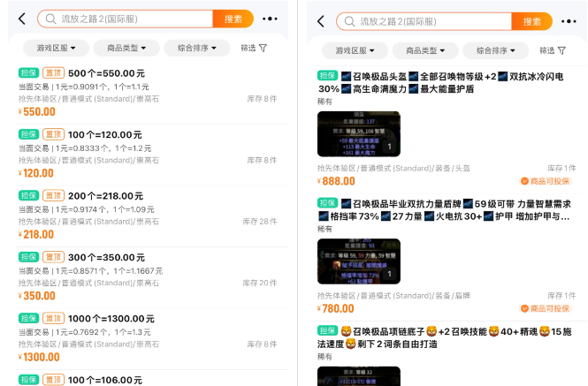Screen dimensions: 588x386
Task: Tap the back arrow in the right panel
Action: pyautogui.click(x=321, y=21)
